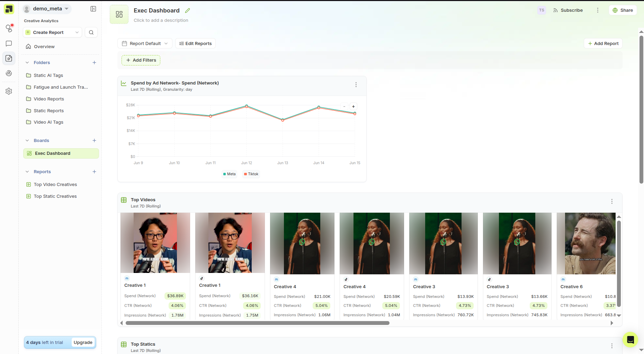Image resolution: width=644 pixels, height=354 pixels.
Task: Zoom out chart with minus button
Action: (x=344, y=106)
